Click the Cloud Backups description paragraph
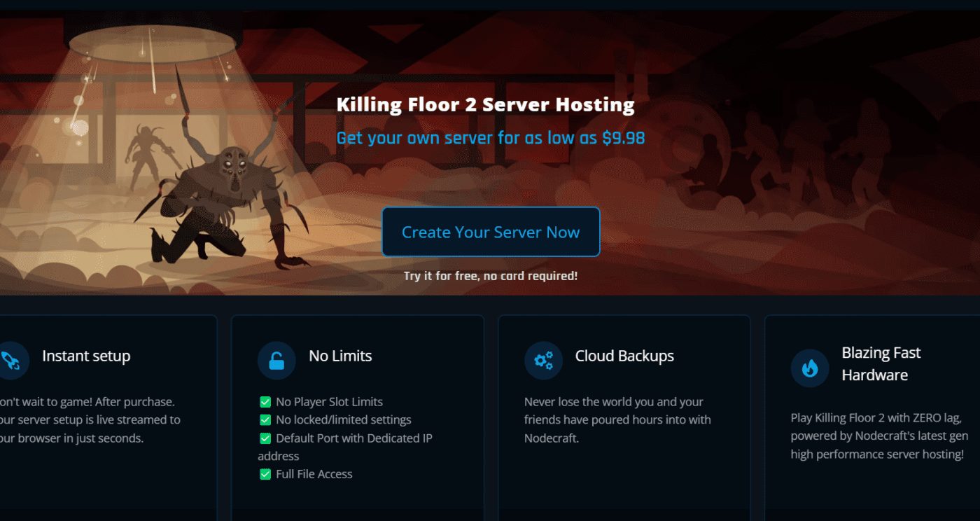Viewport: 980px width, 521px height. coord(617,420)
